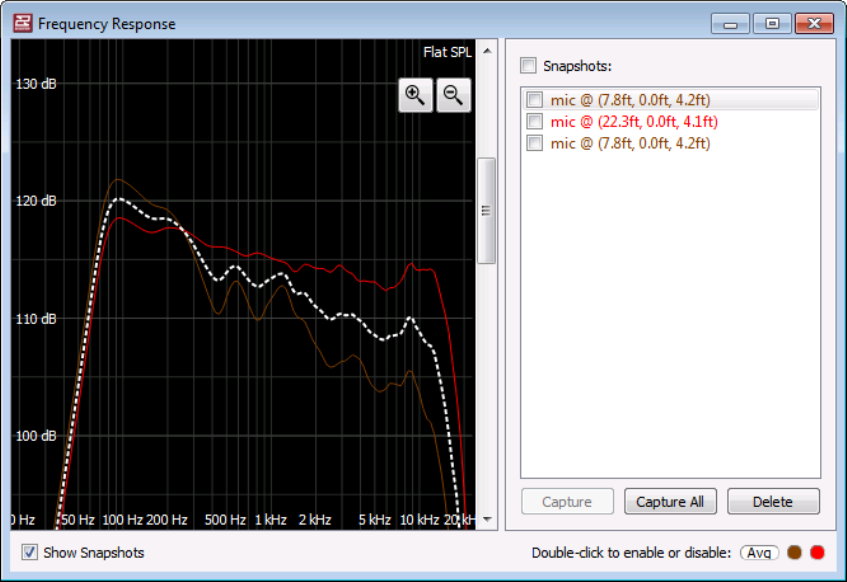This screenshot has width=847, height=582.
Task: Click the Capture All button
Action: click(670, 501)
